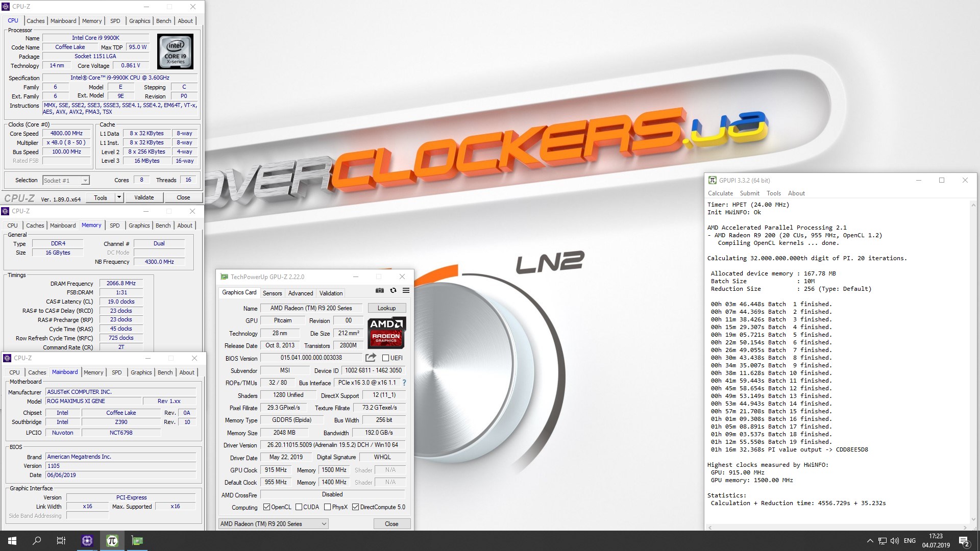Switch to Validation tab in GPU-Z
Screen dimensions: 980x551
pos(331,293)
